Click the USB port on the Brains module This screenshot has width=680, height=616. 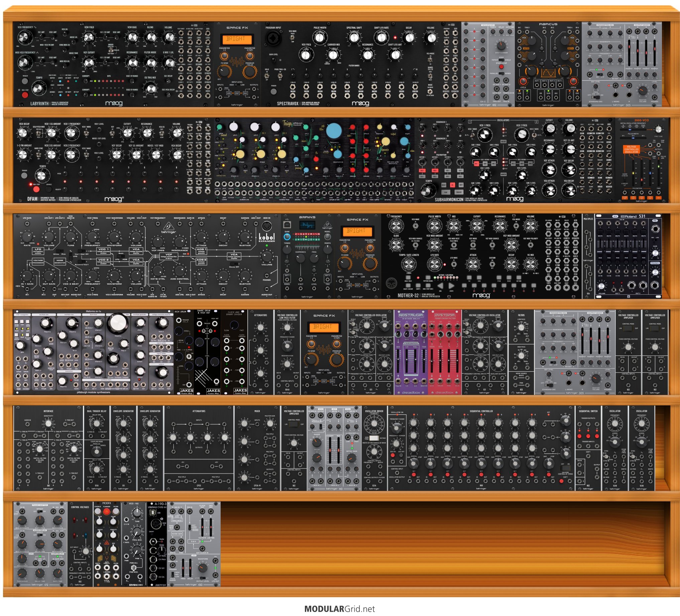point(287,225)
